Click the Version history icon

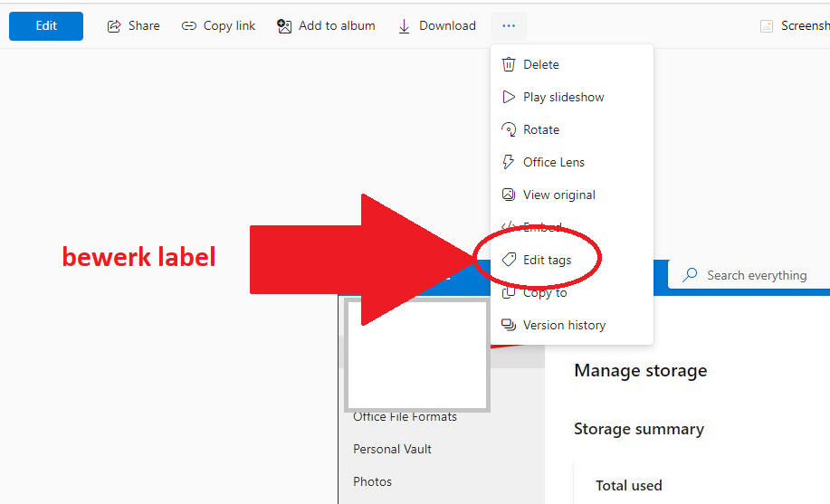coord(509,325)
